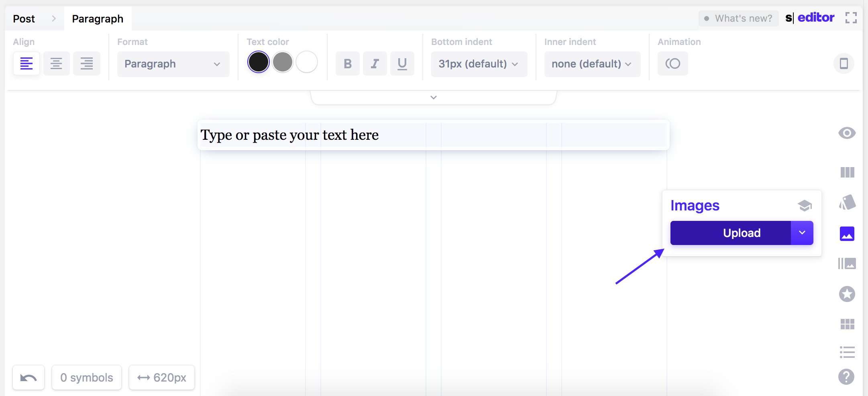Open the image gallery panel
This screenshot has width=868, height=396.
pyautogui.click(x=847, y=263)
